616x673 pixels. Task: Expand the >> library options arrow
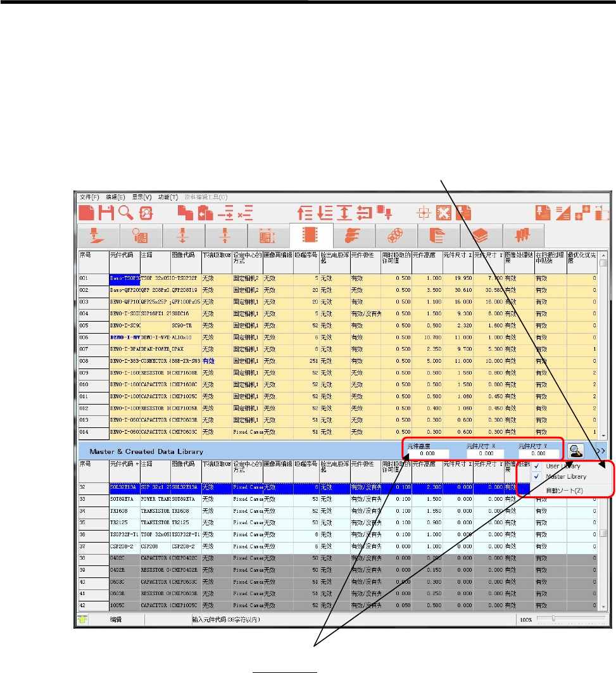(x=601, y=451)
